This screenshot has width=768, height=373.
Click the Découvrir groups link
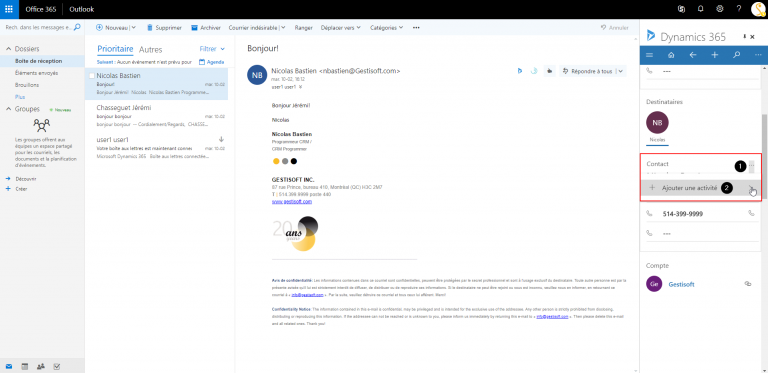point(25,179)
